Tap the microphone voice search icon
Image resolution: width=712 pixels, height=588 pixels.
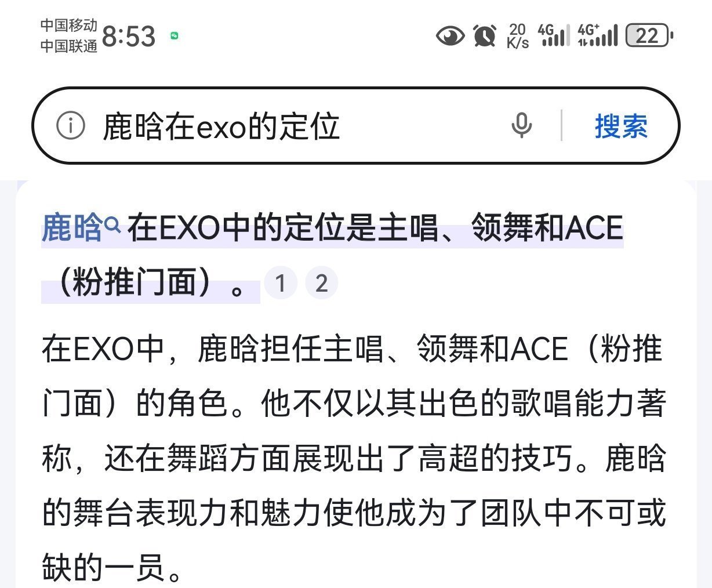(x=521, y=125)
